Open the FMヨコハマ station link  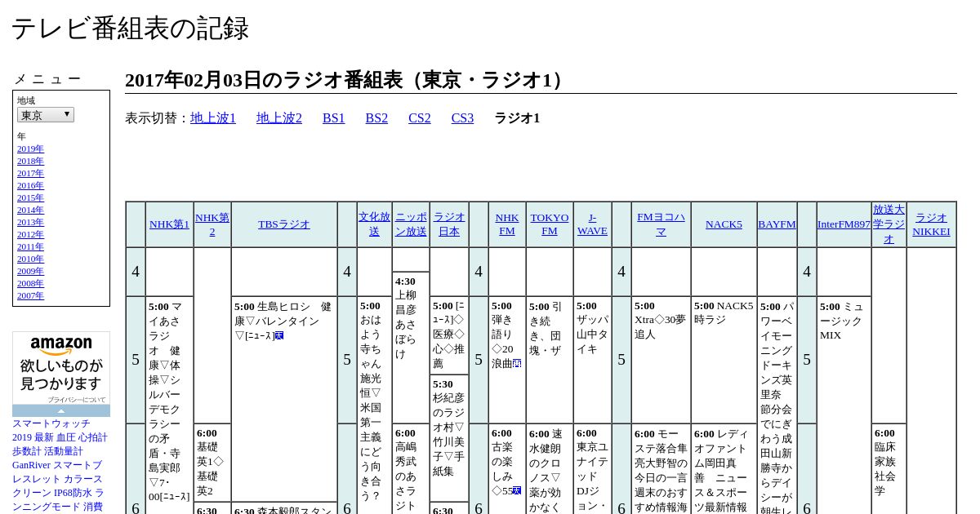[661, 224]
